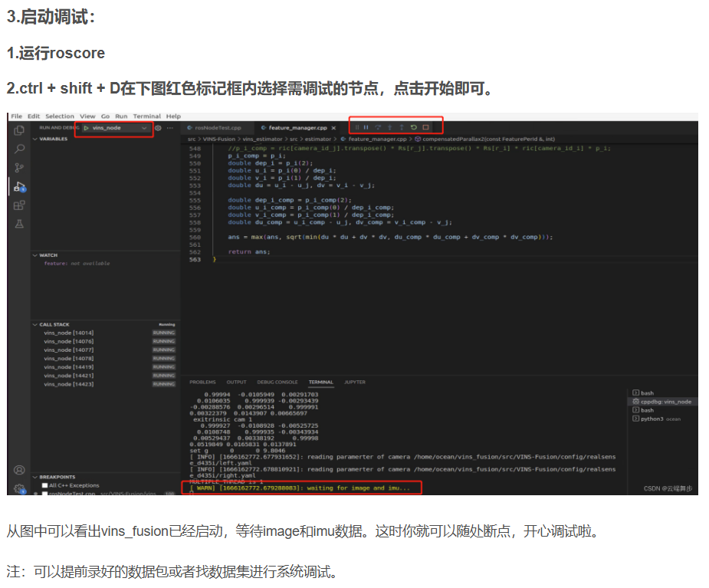Viewport: 709px width, 588px height.
Task: Click the gear icon next to vins_node
Action: (158, 128)
